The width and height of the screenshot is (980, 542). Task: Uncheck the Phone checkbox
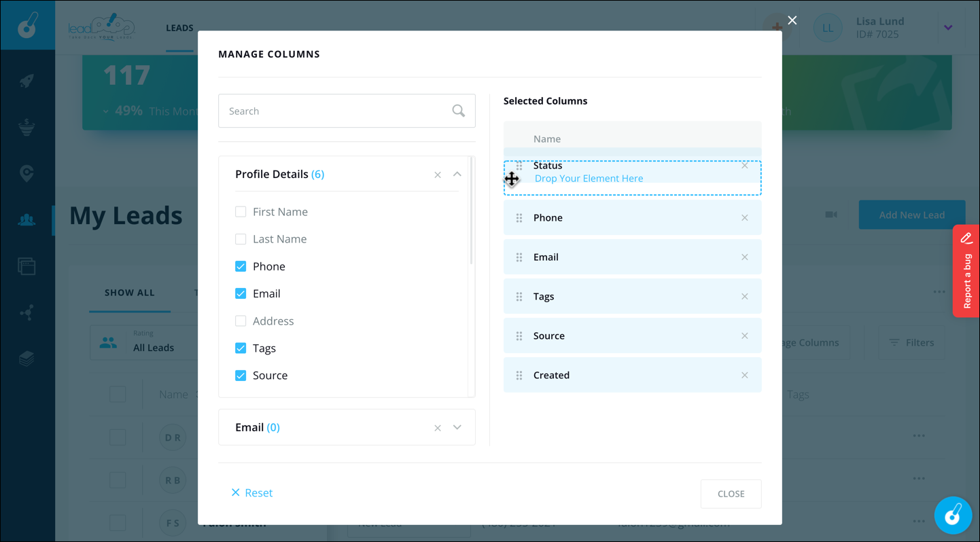(241, 266)
